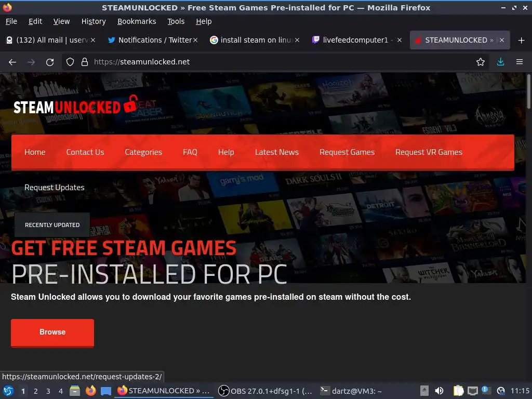The height and width of the screenshot is (399, 532).
Task: Launch Firefox from the taskbar quick launch
Action: pos(90,391)
